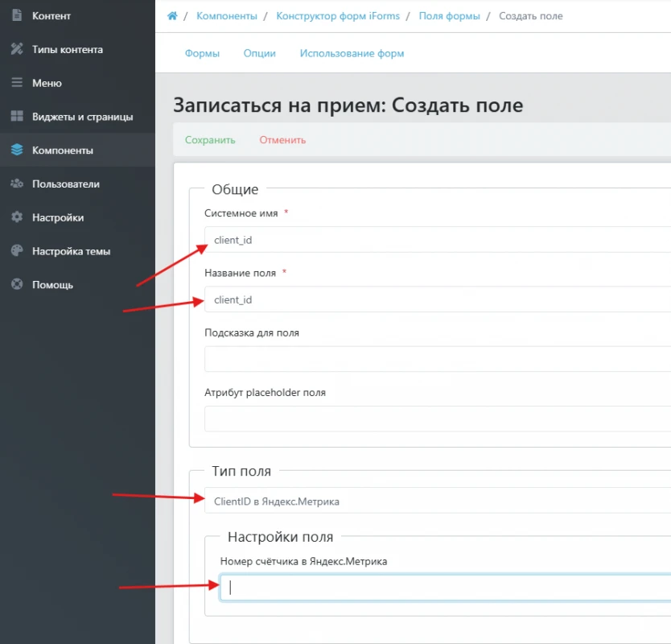Click the Content types tools icon

17,49
